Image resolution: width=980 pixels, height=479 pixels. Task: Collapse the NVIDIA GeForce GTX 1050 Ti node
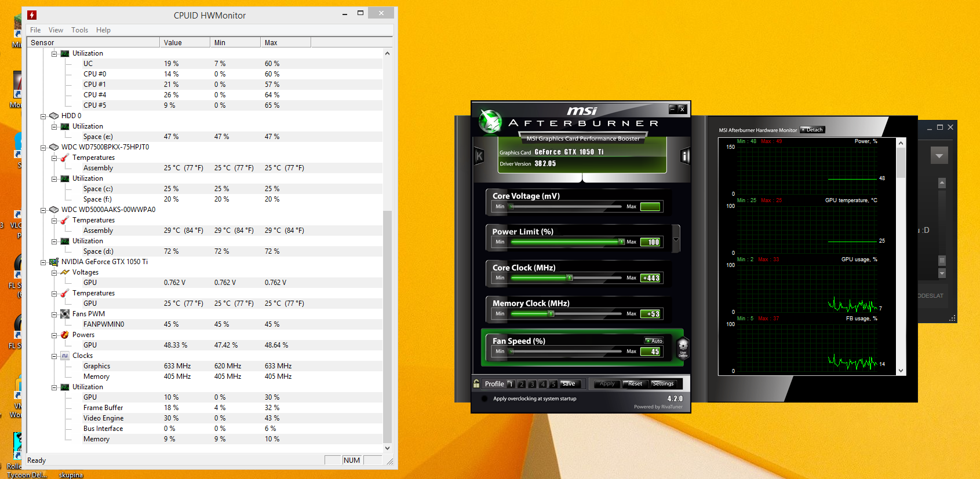coord(43,262)
